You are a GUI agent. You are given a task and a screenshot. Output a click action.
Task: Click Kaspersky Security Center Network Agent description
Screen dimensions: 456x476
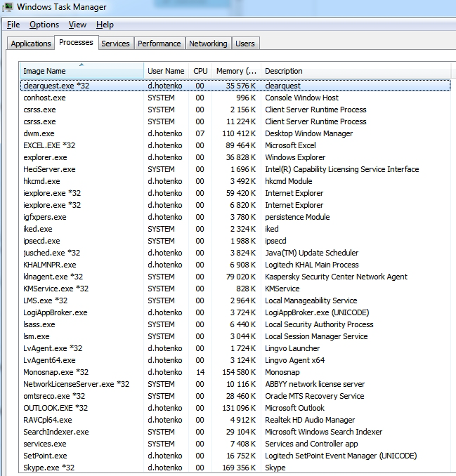point(336,277)
